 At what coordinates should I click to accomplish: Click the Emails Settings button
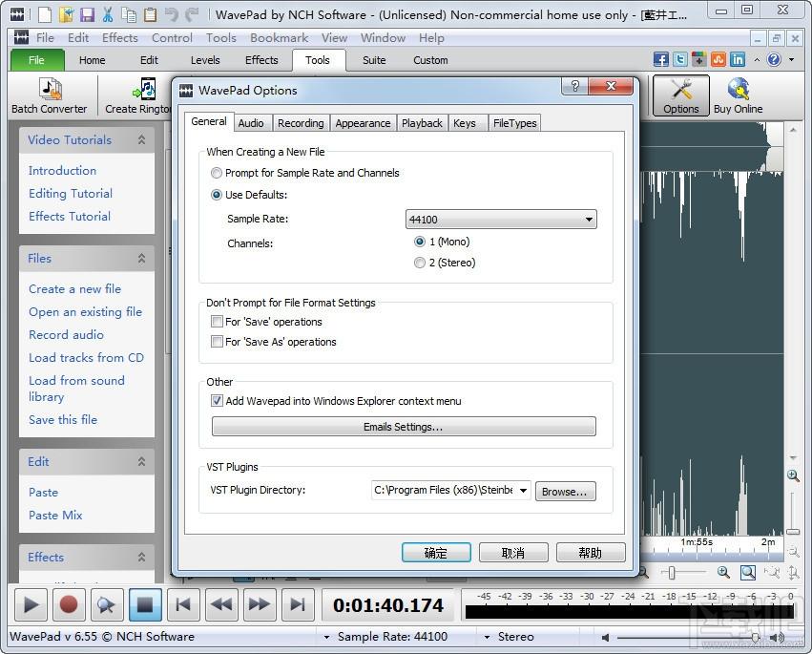point(404,427)
